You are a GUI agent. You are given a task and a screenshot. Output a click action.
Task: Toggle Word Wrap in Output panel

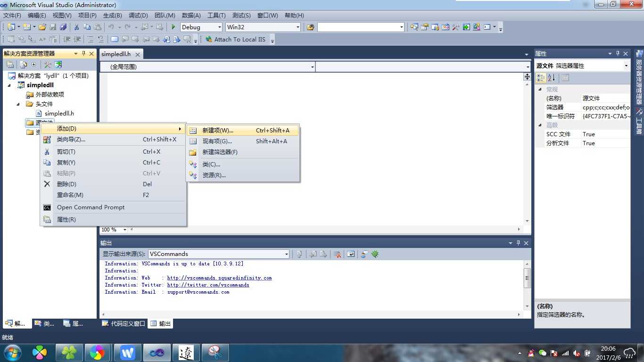(351, 254)
